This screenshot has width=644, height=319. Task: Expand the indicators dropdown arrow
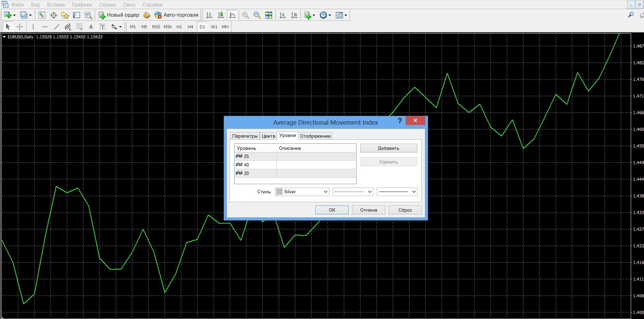(x=314, y=15)
